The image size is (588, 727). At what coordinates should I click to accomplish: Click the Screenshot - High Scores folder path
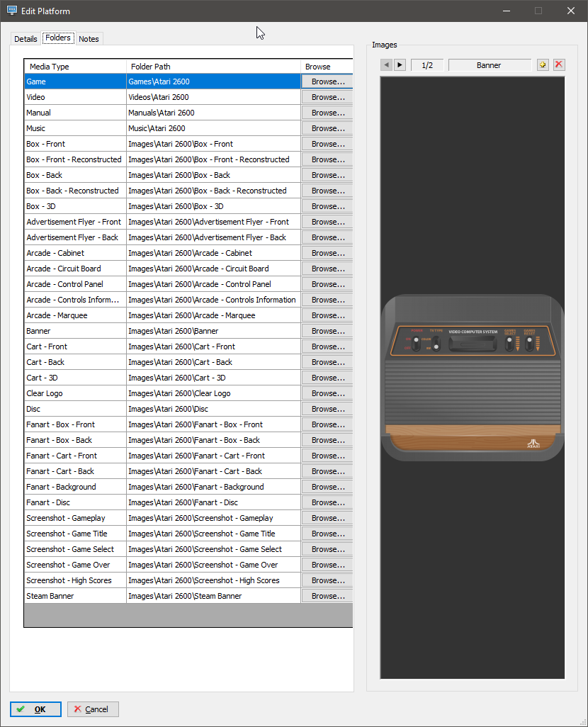pyautogui.click(x=214, y=580)
